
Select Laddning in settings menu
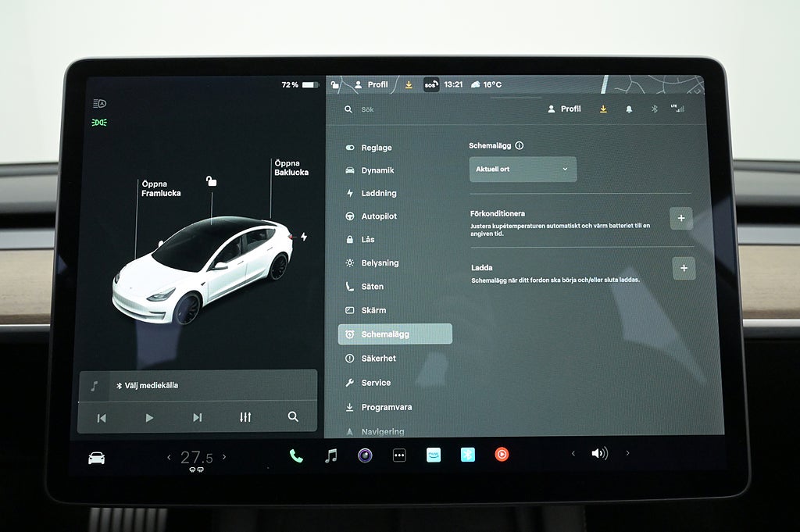coord(378,193)
